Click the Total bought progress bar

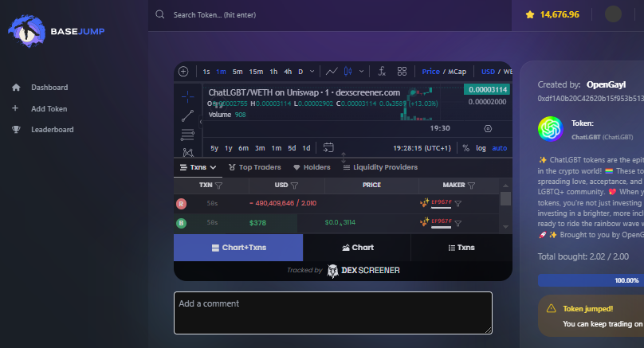pyautogui.click(x=591, y=280)
